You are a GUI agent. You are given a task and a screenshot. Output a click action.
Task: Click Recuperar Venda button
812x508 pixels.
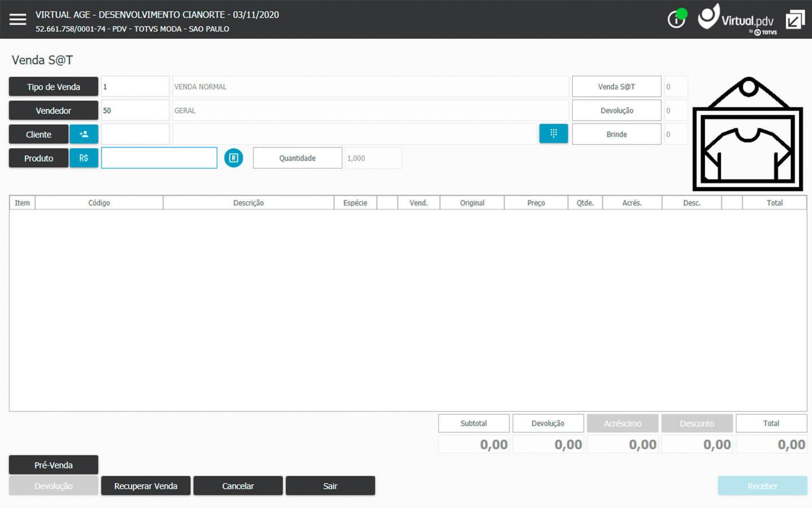(x=145, y=486)
